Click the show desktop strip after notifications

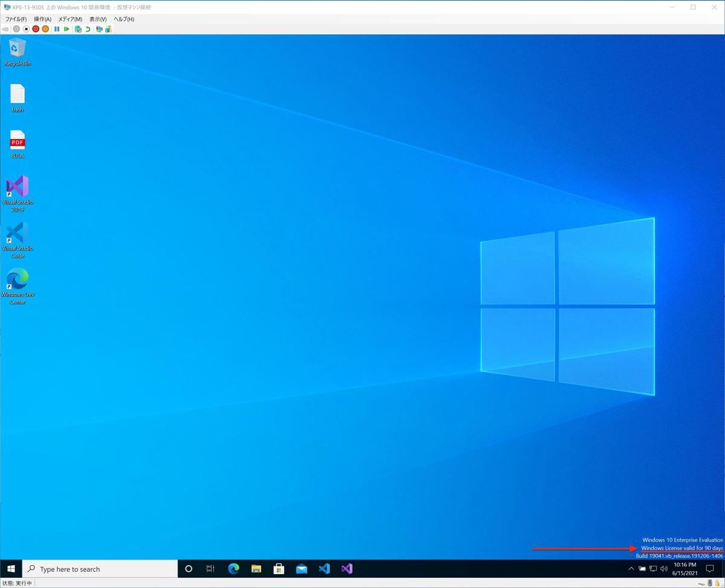pyautogui.click(x=723, y=569)
